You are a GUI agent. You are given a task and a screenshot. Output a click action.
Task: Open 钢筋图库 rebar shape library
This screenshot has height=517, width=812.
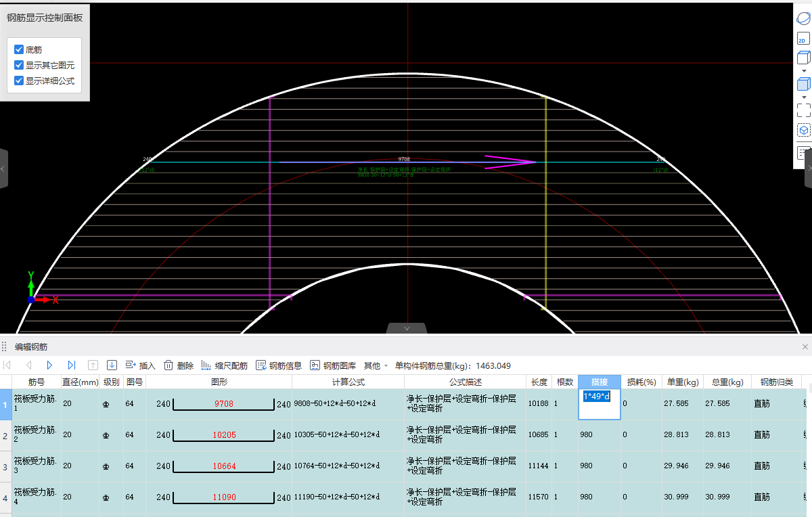(333, 365)
